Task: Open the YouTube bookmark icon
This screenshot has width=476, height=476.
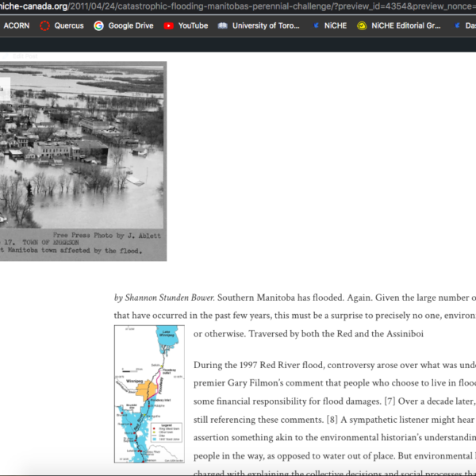Action: pos(168,25)
